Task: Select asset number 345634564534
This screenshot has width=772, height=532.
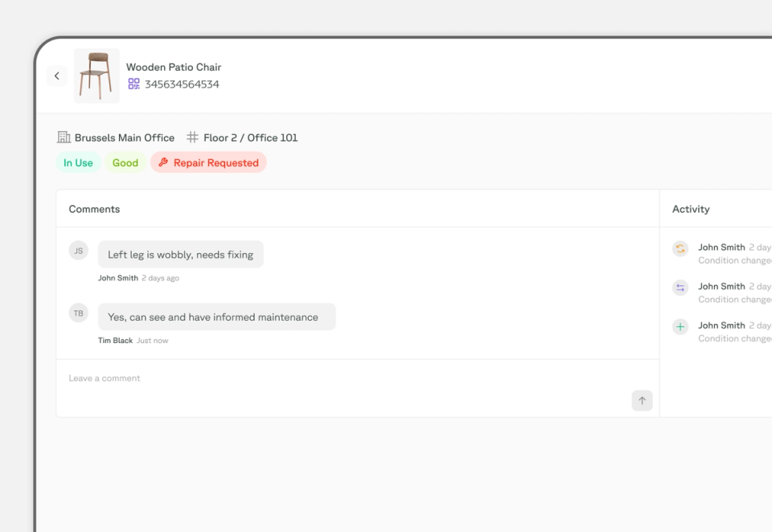Action: tap(182, 84)
